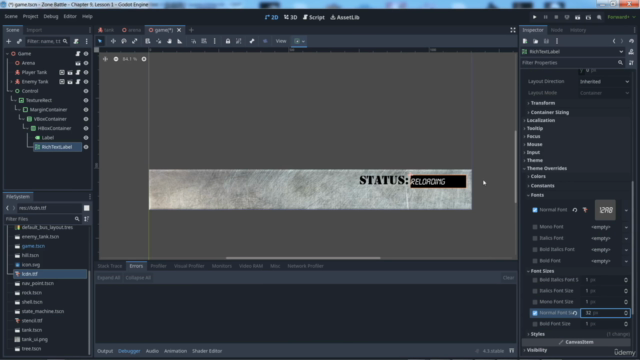Viewport: 640px width, 360px height.
Task: Switch to the Script workspace
Action: [x=313, y=17]
